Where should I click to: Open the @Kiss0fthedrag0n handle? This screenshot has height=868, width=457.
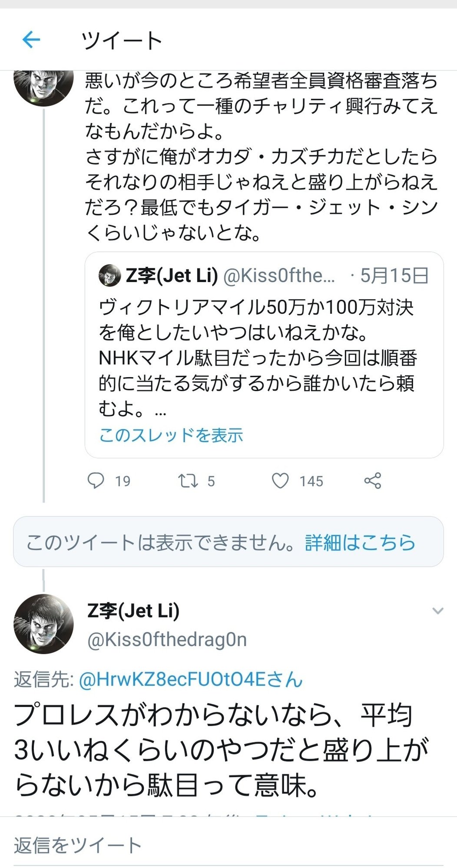(x=167, y=640)
